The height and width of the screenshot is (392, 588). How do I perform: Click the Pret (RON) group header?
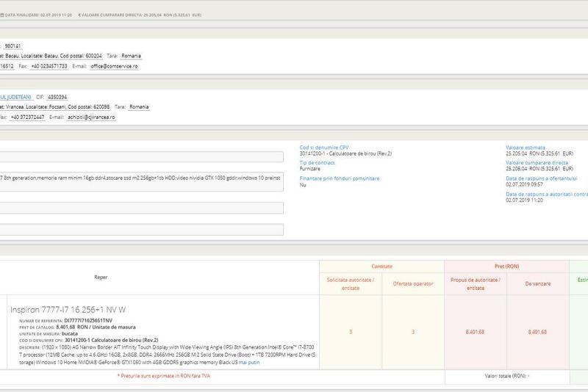(x=506, y=266)
